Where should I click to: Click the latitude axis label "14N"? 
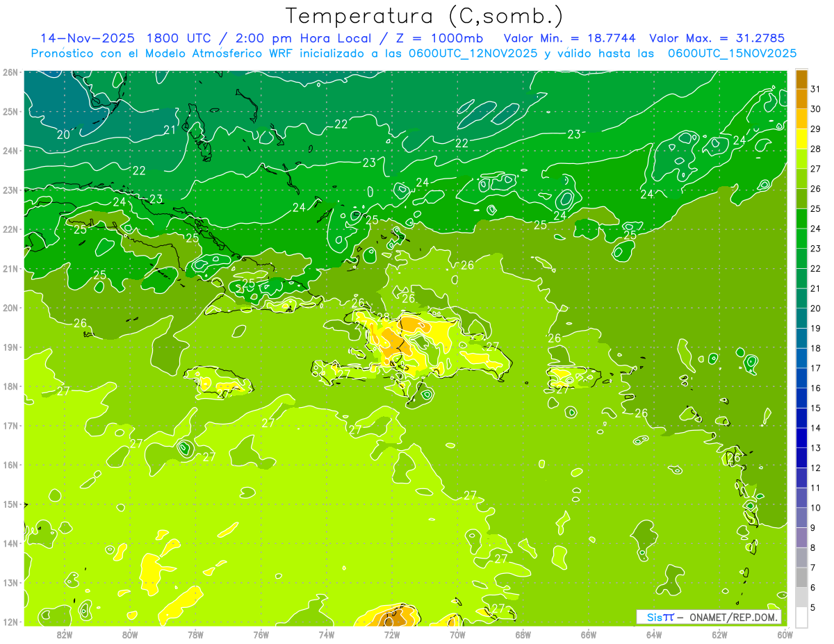point(10,543)
